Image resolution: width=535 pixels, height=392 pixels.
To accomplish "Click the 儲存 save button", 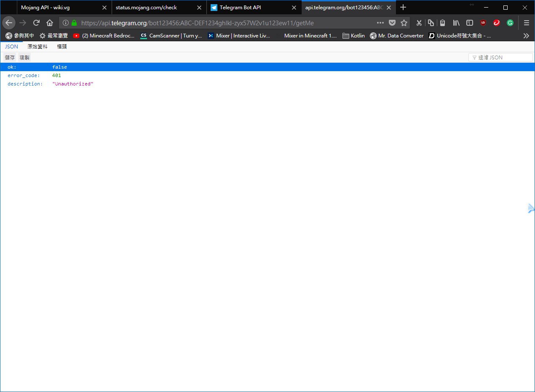I will coord(10,57).
